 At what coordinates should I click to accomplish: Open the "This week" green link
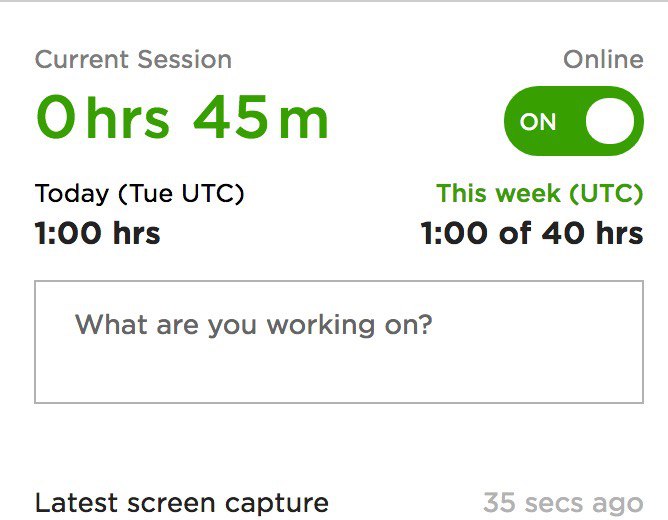point(539,193)
